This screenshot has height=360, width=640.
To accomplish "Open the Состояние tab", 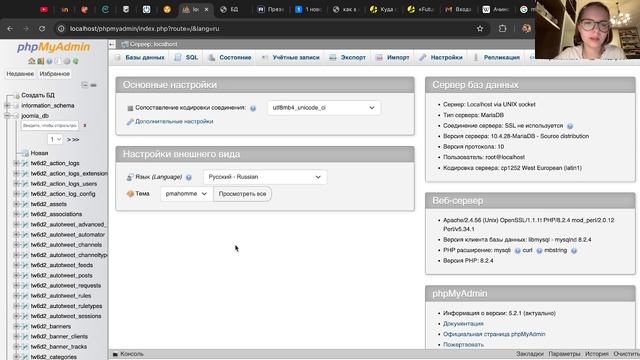I will (x=230, y=58).
